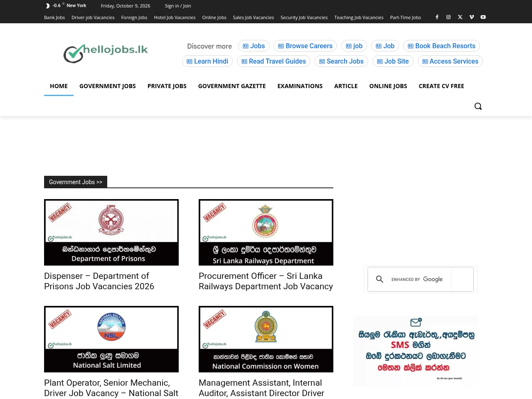This screenshot has width=532, height=399.
Task: Open the ARTICLE menu item
Action: [346, 86]
